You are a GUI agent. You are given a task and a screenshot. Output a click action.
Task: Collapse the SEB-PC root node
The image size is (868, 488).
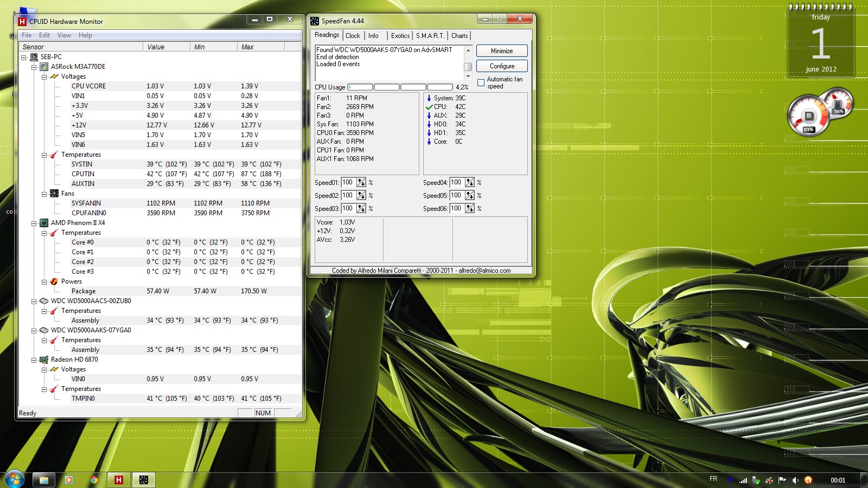coord(24,57)
